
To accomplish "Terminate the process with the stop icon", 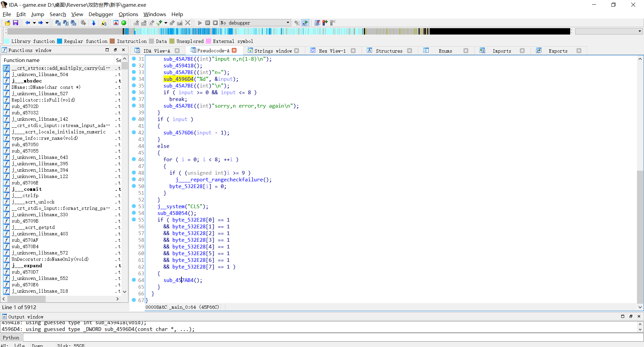I will [x=215, y=23].
